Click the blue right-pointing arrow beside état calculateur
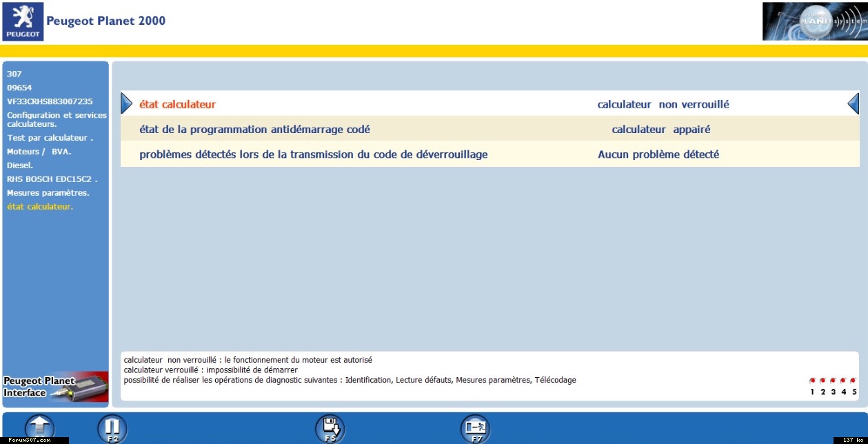Image resolution: width=868 pixels, height=444 pixels. point(126,103)
